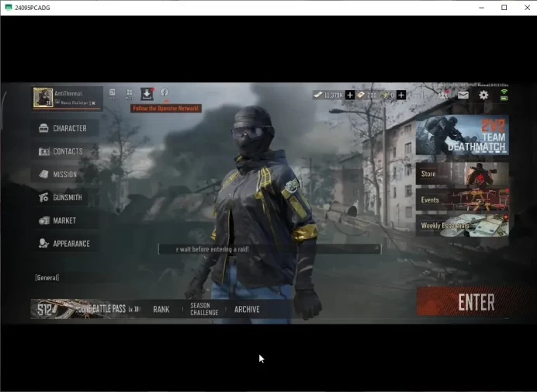
Task: Open the APPEARANCE menu
Action: pyautogui.click(x=65, y=244)
